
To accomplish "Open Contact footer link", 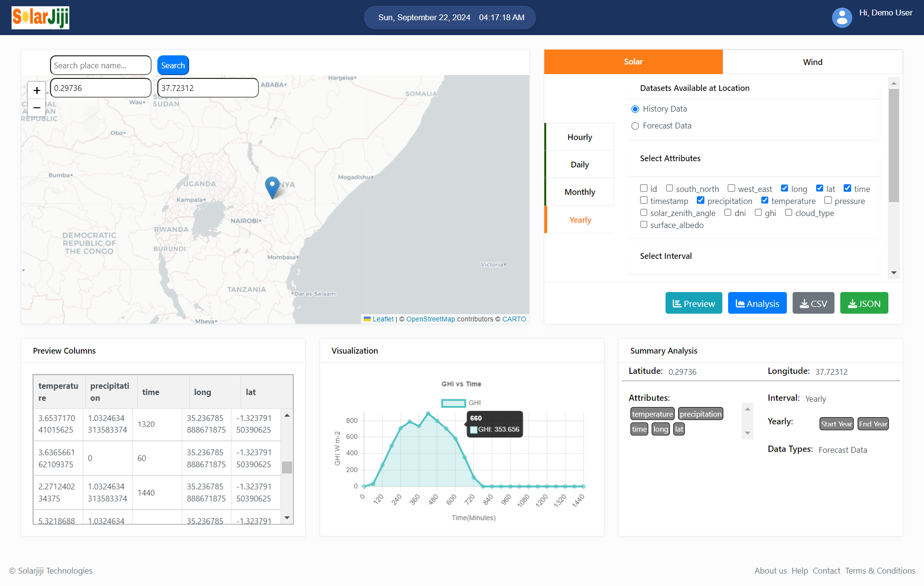I will point(826,571).
